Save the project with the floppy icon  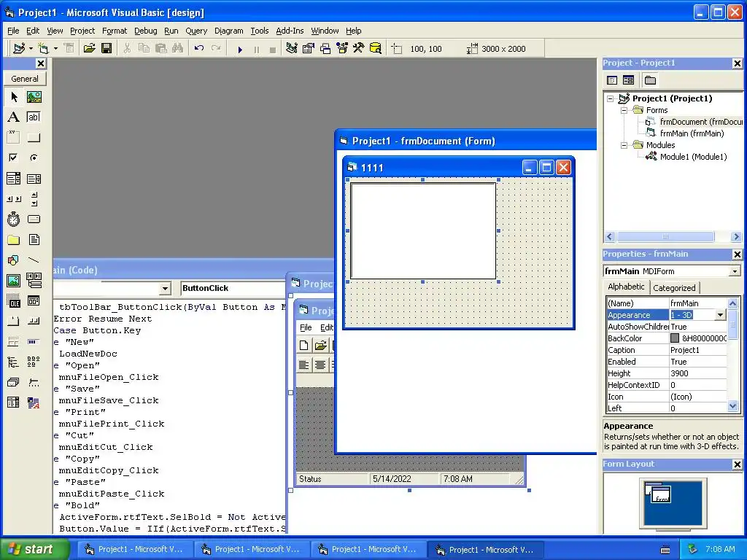coord(107,49)
